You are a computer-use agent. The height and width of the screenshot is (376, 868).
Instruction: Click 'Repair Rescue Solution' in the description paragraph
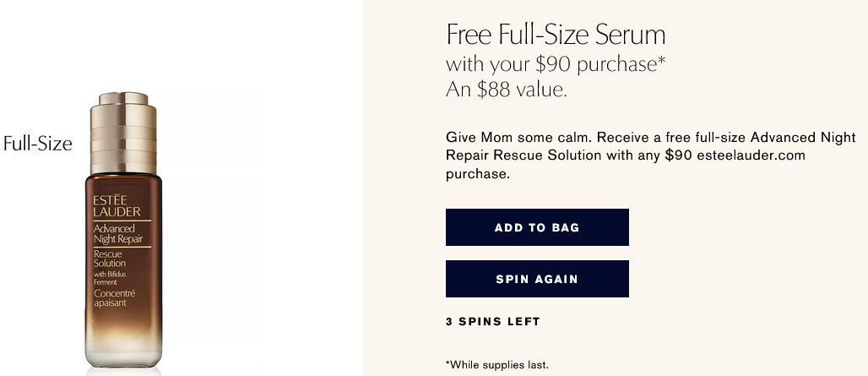pos(524,155)
